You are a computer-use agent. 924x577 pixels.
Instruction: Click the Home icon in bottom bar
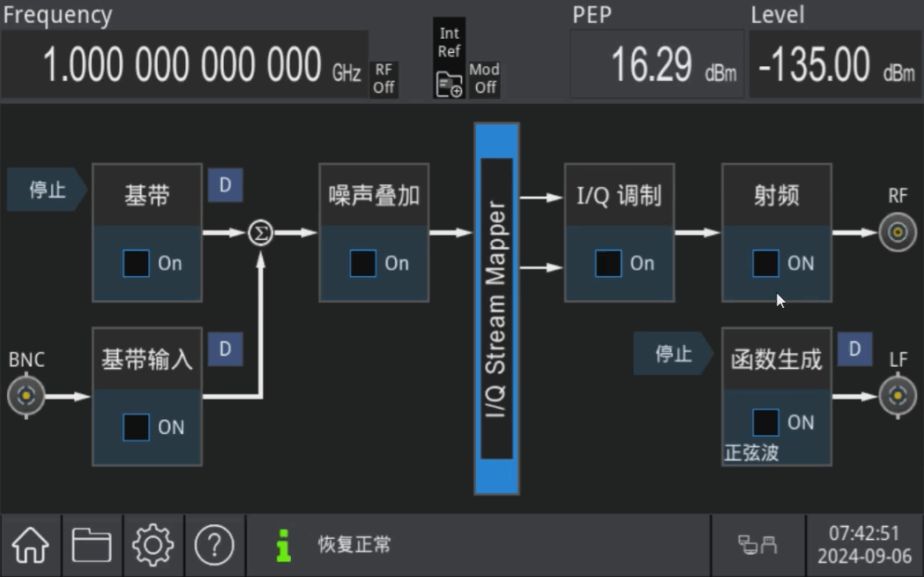coord(31,546)
